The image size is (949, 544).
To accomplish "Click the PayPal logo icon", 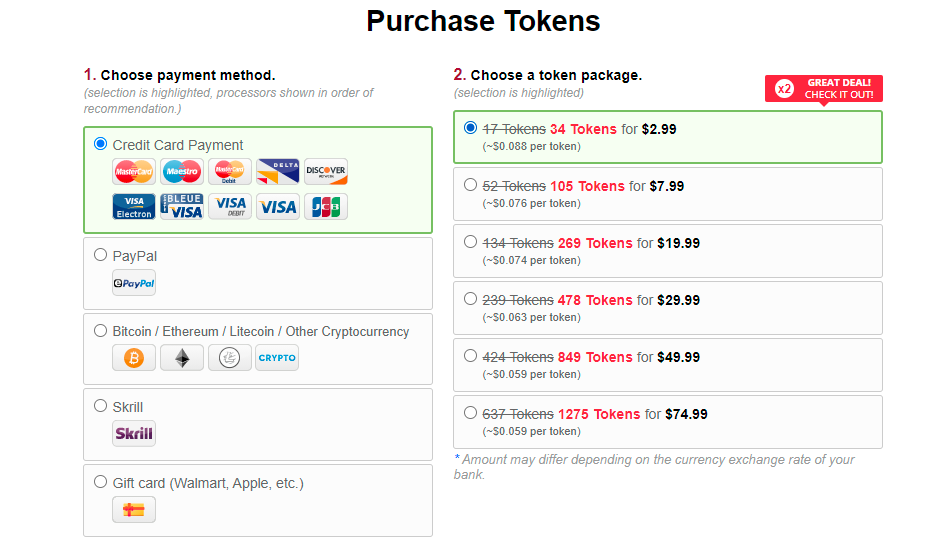I will (x=134, y=283).
